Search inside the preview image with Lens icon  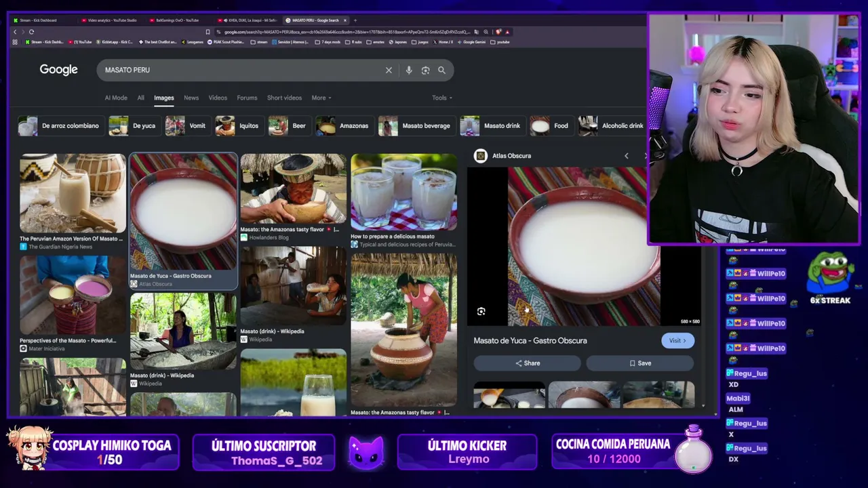(x=481, y=311)
